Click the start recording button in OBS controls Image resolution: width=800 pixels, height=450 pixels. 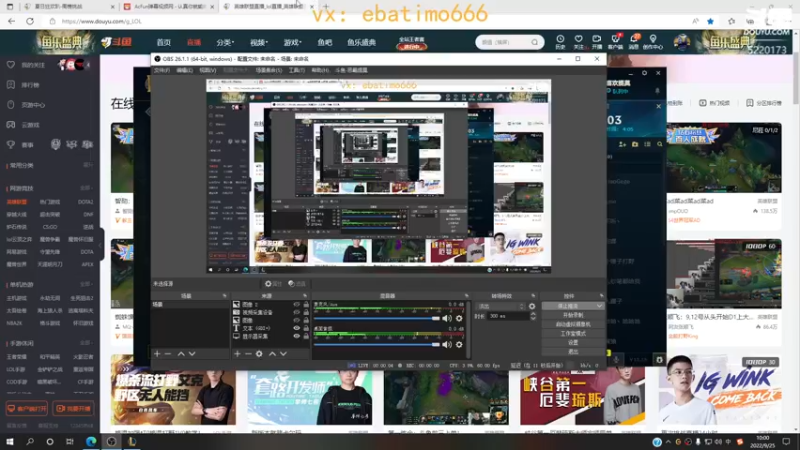pos(573,315)
